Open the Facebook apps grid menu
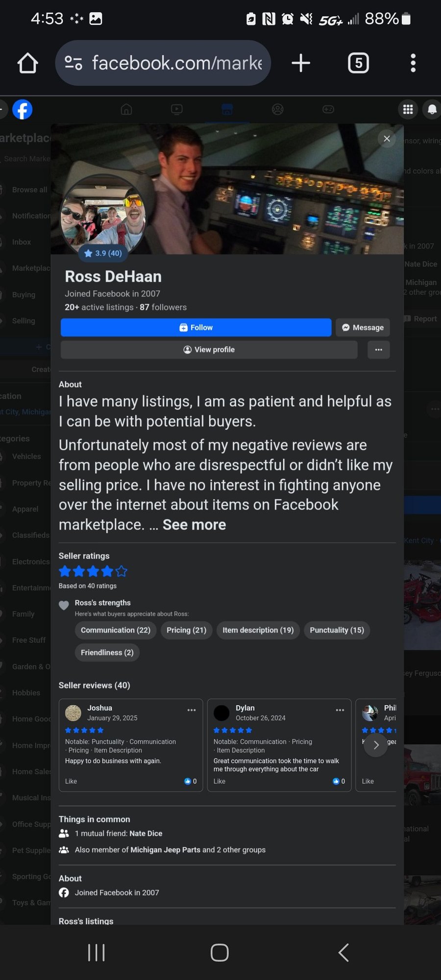The height and width of the screenshot is (980, 441). (408, 109)
